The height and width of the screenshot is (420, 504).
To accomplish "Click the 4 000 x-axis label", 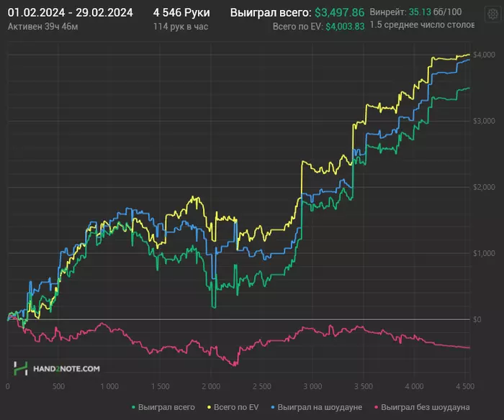I will click(414, 386).
